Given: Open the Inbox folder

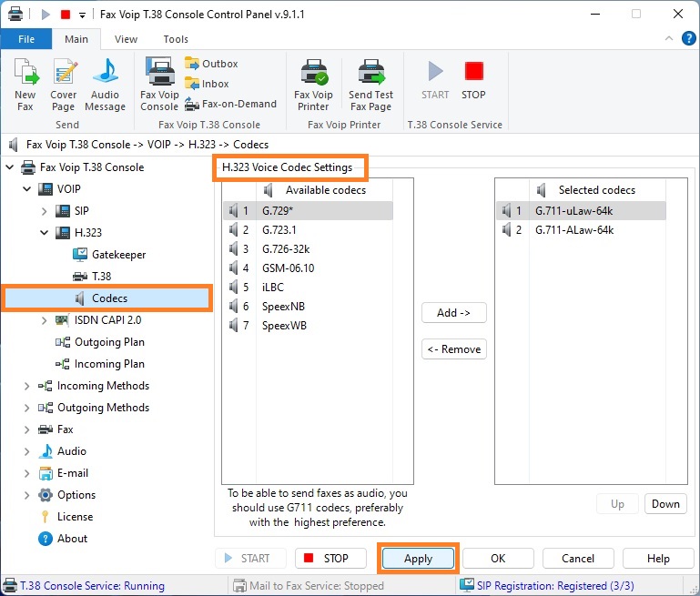Looking at the screenshot, I should [x=207, y=84].
